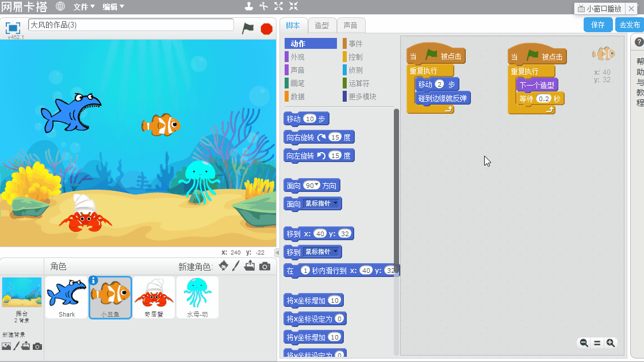Switch to the 声音 tab

(x=350, y=25)
